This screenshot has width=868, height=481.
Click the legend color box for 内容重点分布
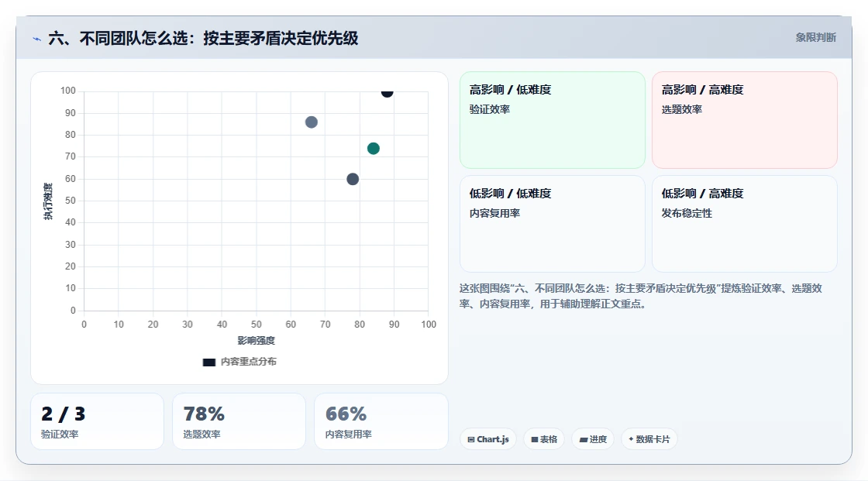(208, 362)
